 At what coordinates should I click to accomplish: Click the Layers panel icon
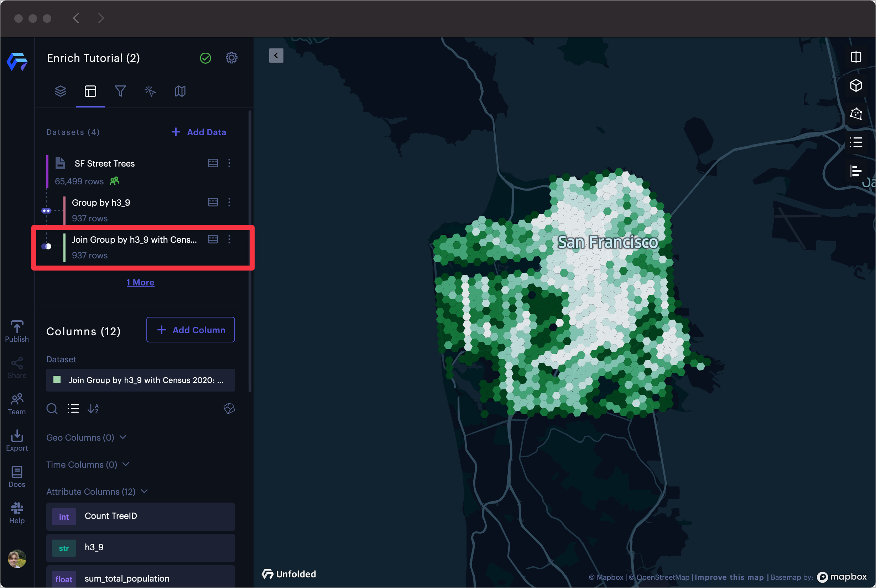[x=60, y=91]
